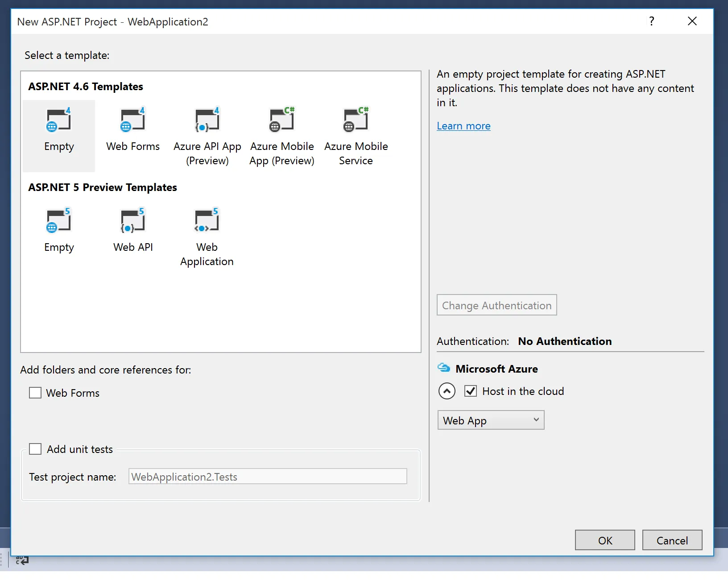The width and height of the screenshot is (728, 581).
Task: Select the ASP.NET 4.6 Empty template icon
Action: click(59, 120)
